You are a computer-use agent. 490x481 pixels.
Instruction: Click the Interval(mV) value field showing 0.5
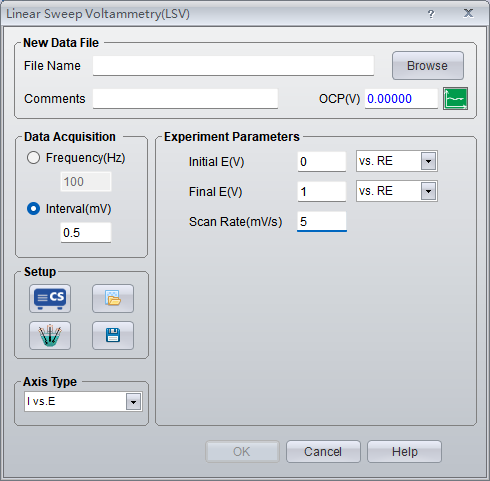click(86, 233)
